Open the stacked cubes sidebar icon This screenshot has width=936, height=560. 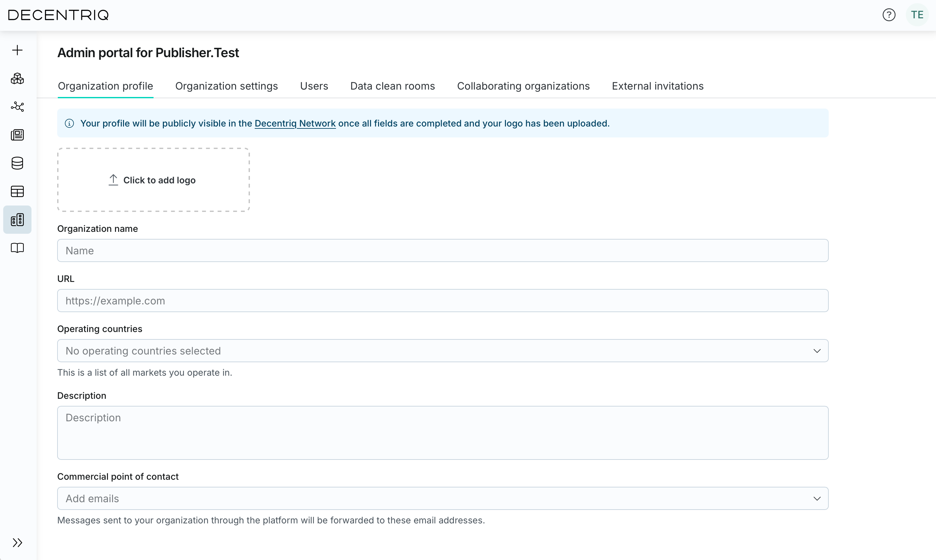(x=17, y=78)
